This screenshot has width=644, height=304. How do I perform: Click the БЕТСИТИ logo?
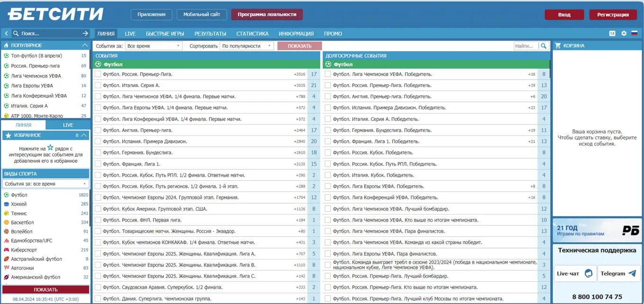click(x=55, y=14)
